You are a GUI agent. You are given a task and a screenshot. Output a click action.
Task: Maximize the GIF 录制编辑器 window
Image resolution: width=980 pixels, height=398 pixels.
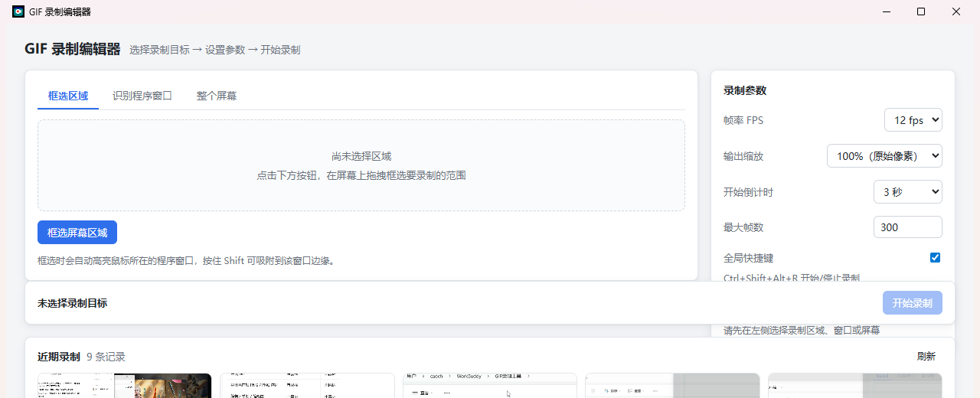tap(921, 11)
